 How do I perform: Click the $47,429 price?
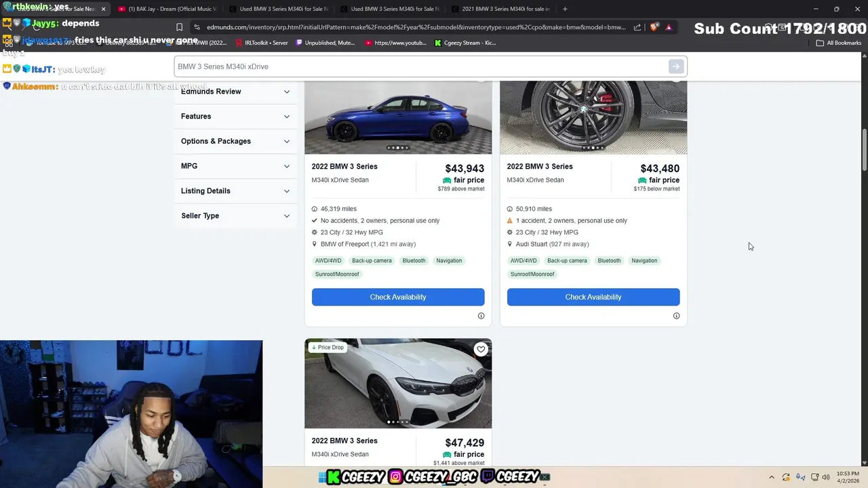click(465, 443)
